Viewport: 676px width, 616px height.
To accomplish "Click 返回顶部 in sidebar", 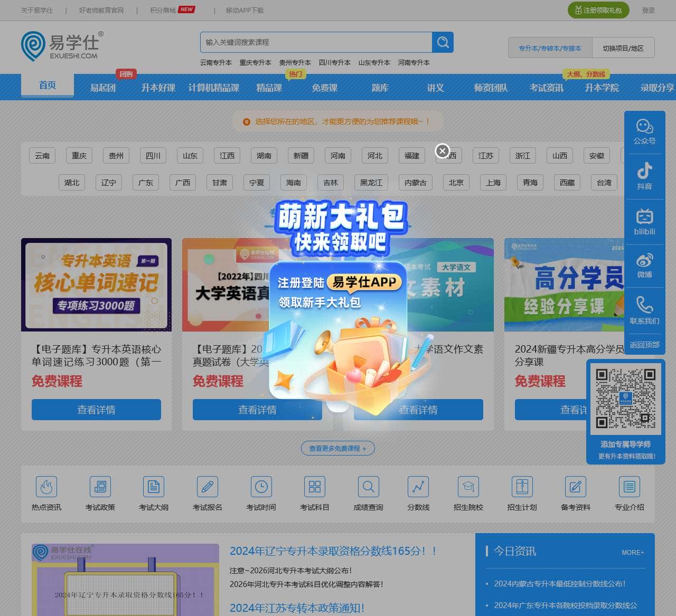I will pos(644,345).
